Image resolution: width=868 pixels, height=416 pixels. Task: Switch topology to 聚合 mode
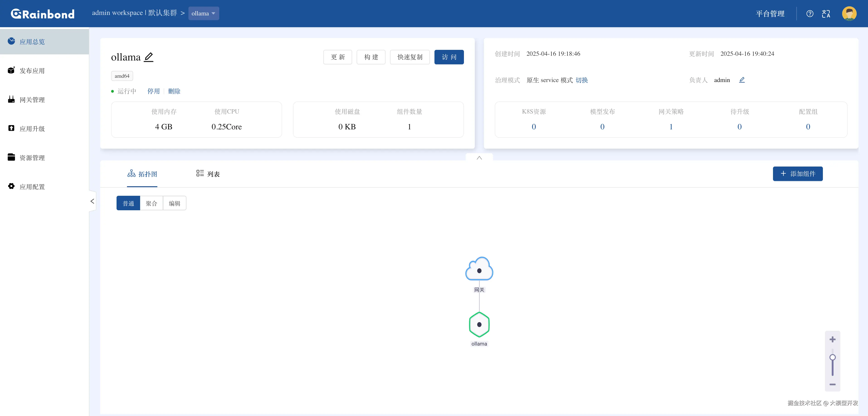point(151,203)
